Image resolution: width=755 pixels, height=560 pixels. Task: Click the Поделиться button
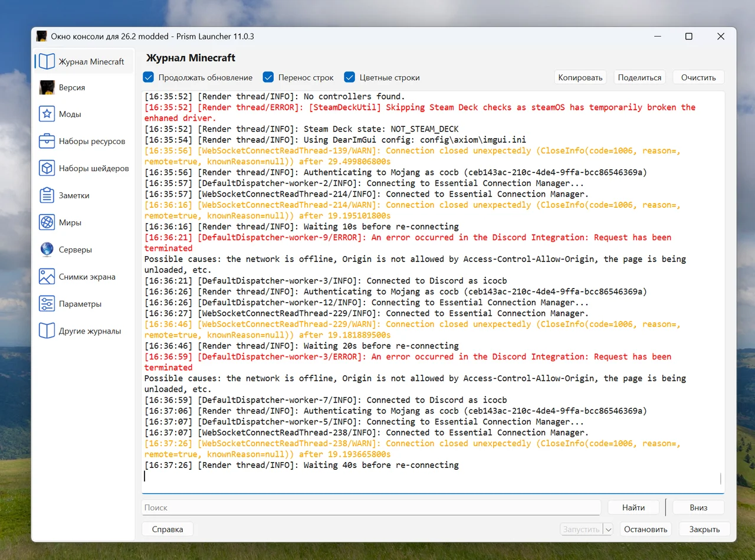point(639,77)
